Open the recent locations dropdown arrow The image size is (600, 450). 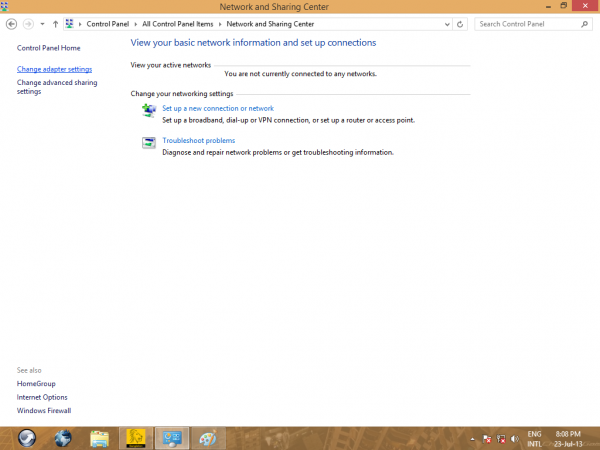[x=42, y=24]
